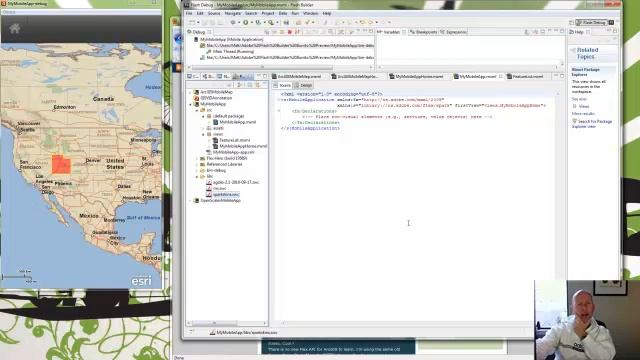Switch editor to Design mode
This screenshot has width=640, height=360.
[x=304, y=85]
